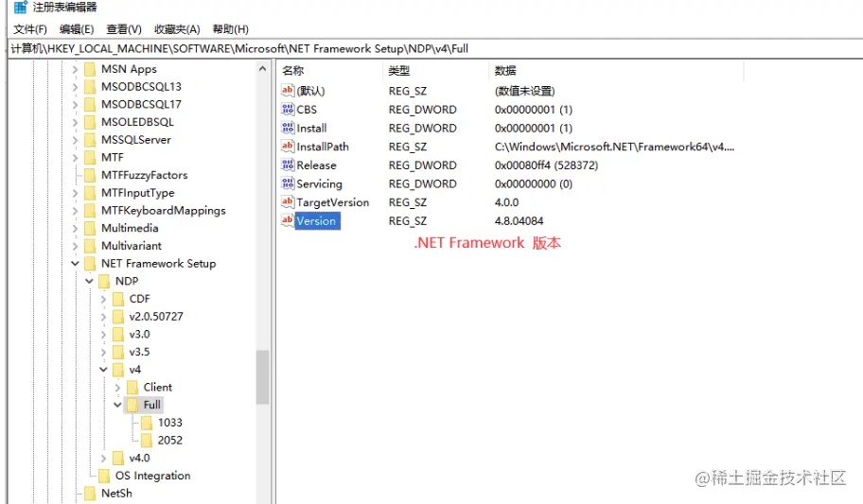Click the MSOLEDBSQL folder icon
This screenshot has width=863, height=504.
(90, 122)
